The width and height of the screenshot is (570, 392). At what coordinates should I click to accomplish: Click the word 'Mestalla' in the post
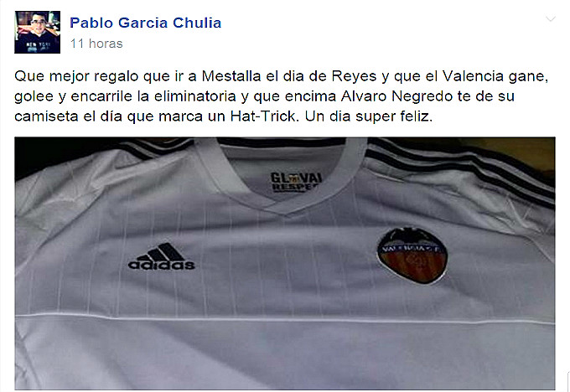coord(231,76)
